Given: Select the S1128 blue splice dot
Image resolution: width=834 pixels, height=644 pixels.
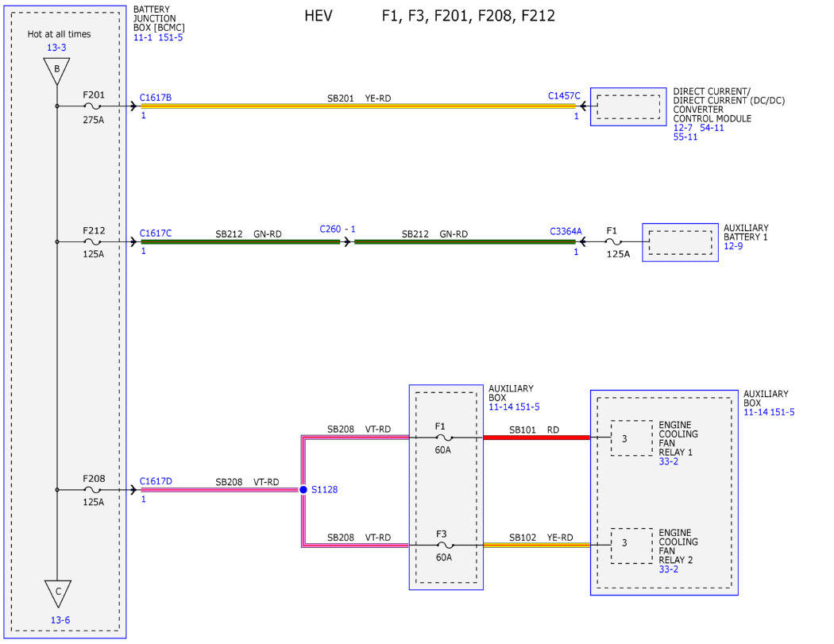Looking at the screenshot, I should [303, 489].
